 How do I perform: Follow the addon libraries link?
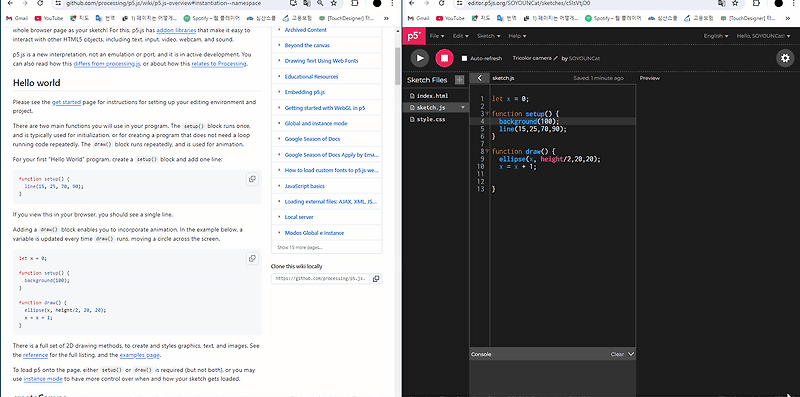pyautogui.click(x=176, y=30)
